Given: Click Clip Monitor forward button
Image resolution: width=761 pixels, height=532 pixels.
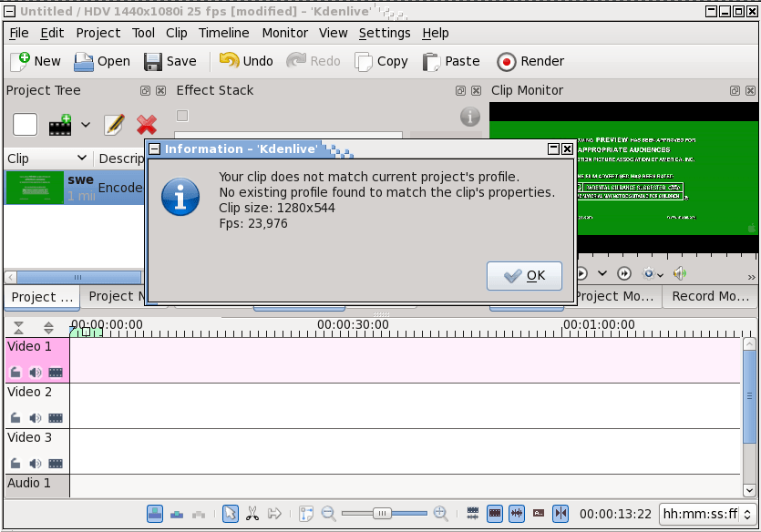Looking at the screenshot, I should (624, 273).
